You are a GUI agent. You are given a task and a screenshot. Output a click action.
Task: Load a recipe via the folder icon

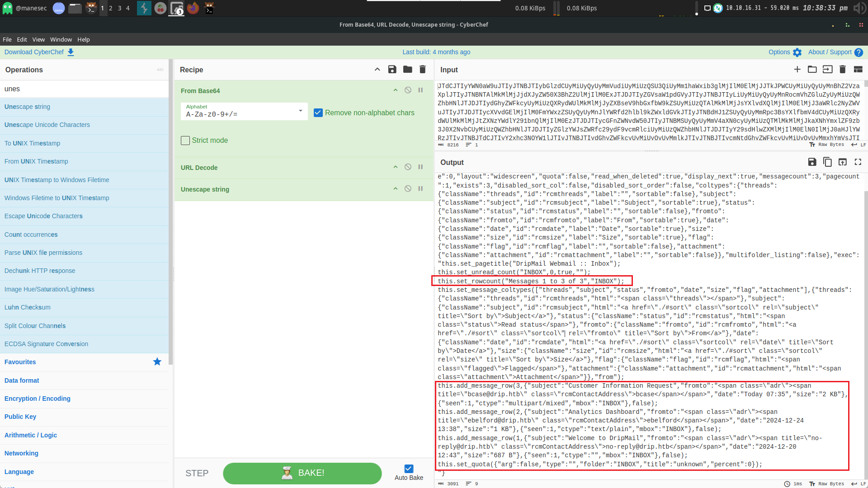click(407, 69)
